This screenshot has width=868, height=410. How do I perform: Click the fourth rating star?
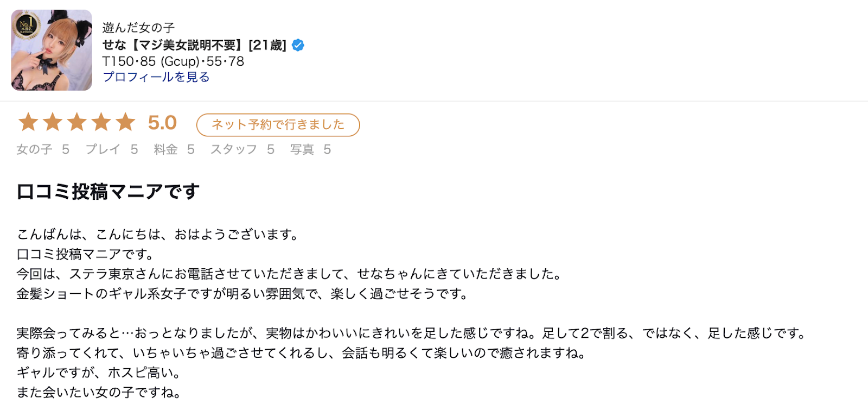[x=101, y=122]
